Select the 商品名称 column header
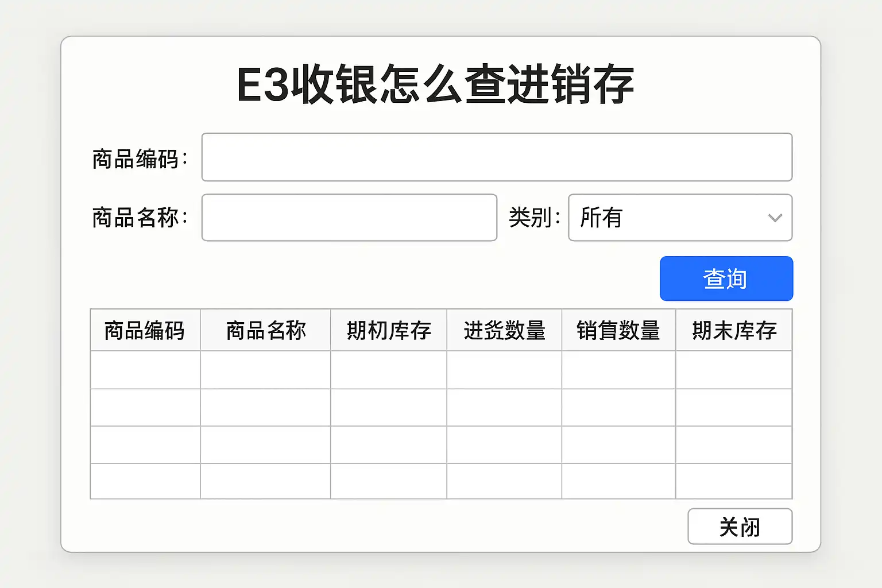 265,331
